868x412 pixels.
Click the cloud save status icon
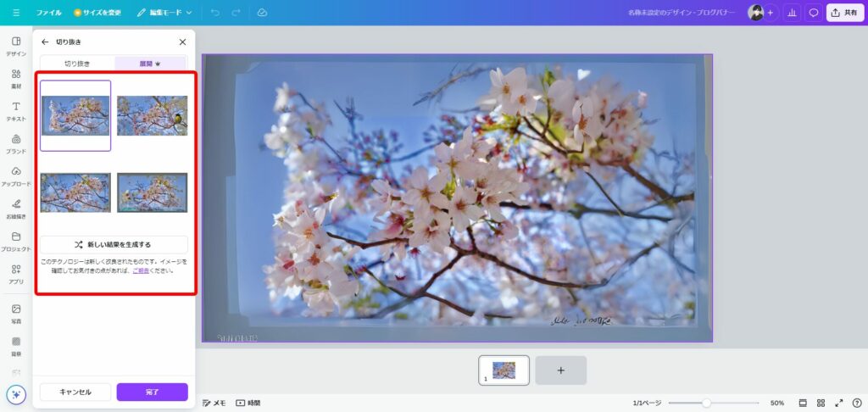click(263, 12)
